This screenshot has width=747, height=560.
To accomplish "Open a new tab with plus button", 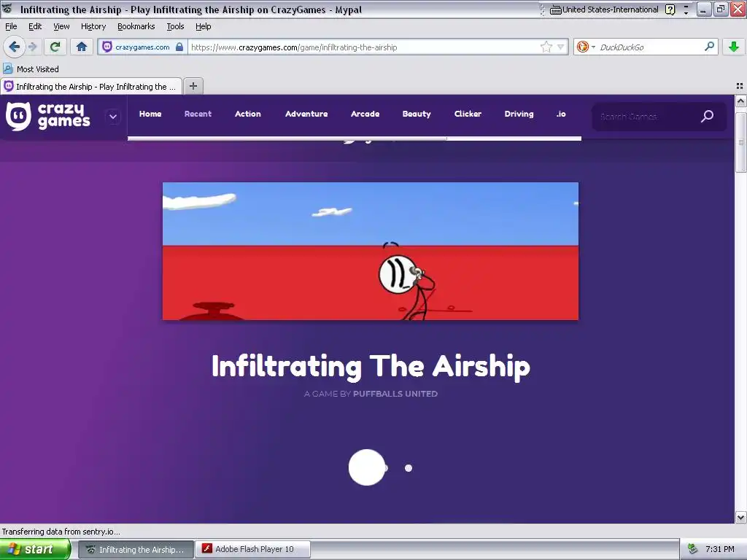I will click(x=193, y=86).
